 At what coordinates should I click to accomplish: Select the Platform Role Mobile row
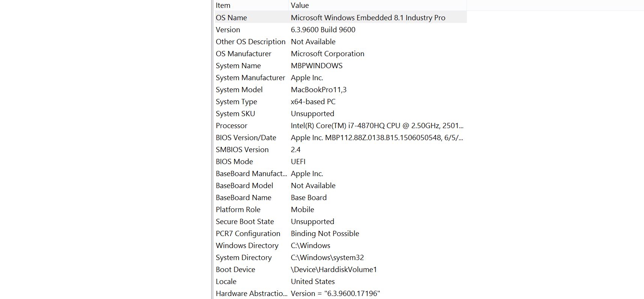pos(340,209)
